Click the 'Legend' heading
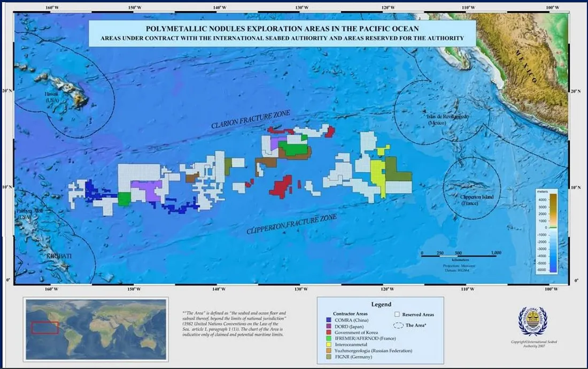The height and width of the screenshot is (369, 588). 381,304
